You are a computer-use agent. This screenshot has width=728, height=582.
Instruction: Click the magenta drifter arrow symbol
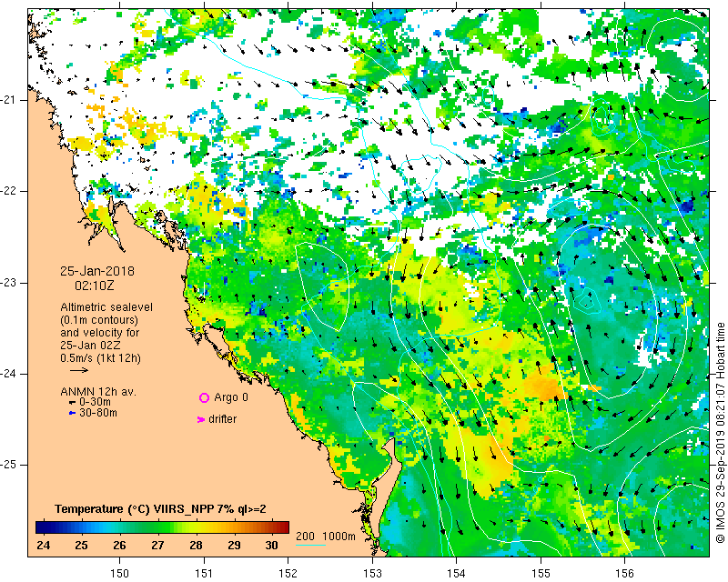[x=200, y=419]
